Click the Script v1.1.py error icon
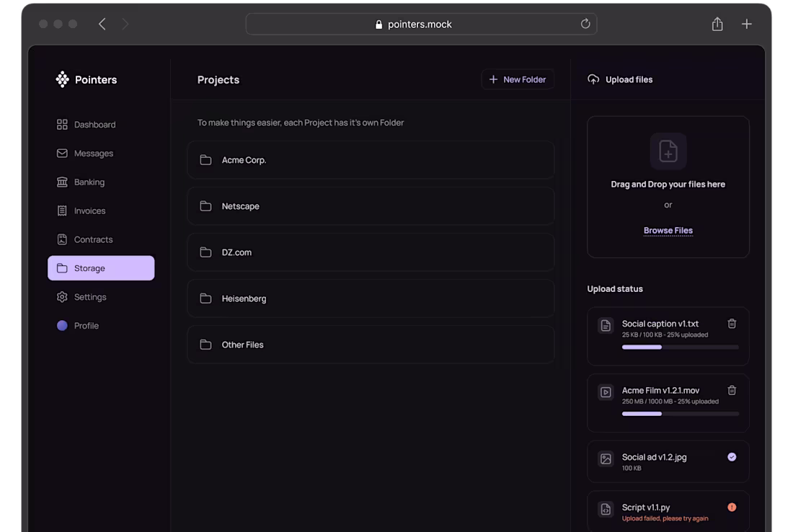 pyautogui.click(x=732, y=507)
